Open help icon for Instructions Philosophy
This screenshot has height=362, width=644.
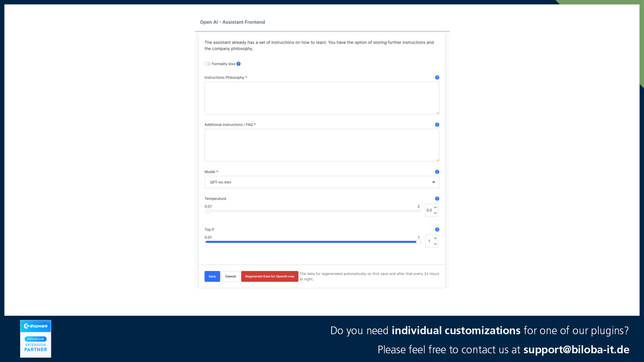(437, 77)
